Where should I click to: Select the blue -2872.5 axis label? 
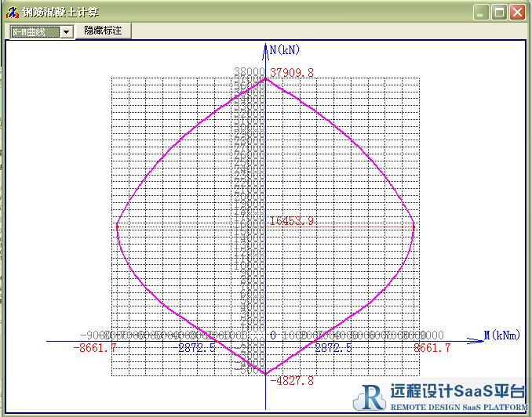coord(197,348)
